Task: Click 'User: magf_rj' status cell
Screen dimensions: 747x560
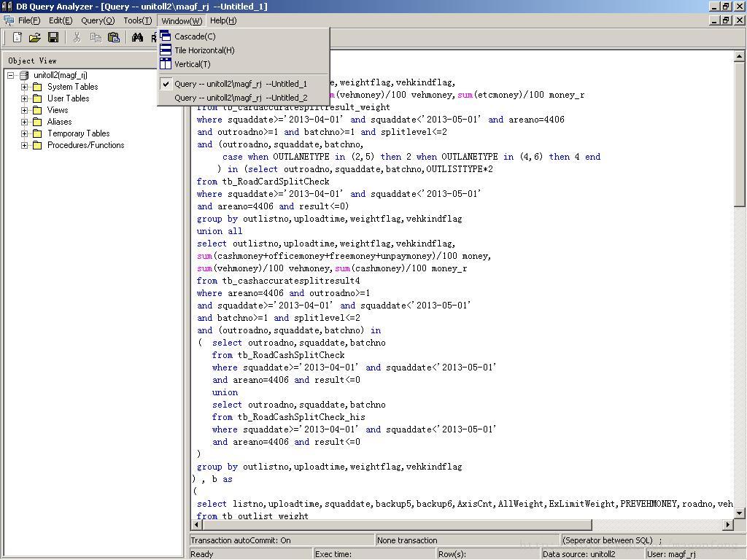Action: [694, 554]
